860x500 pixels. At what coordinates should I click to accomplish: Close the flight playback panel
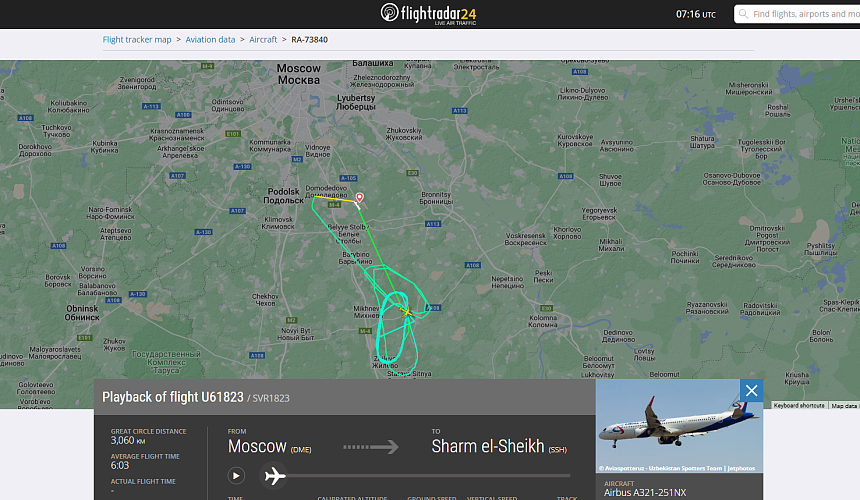[x=751, y=390]
